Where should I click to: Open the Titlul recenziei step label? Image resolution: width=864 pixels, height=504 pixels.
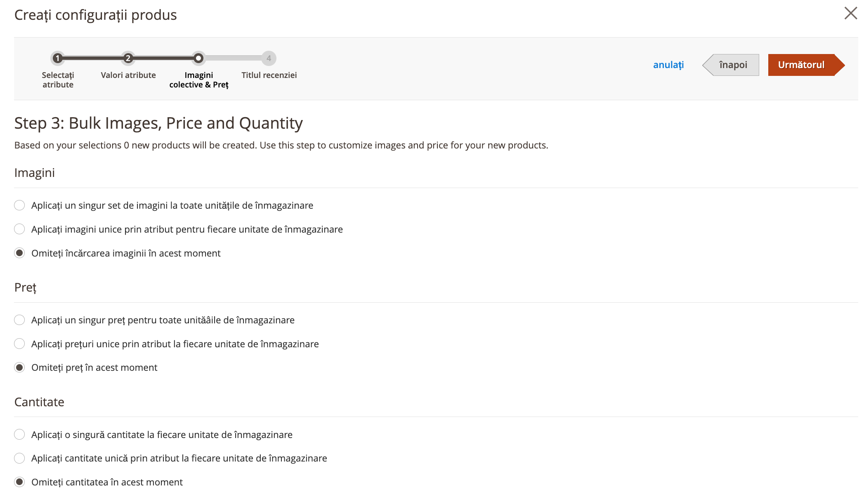pos(269,75)
